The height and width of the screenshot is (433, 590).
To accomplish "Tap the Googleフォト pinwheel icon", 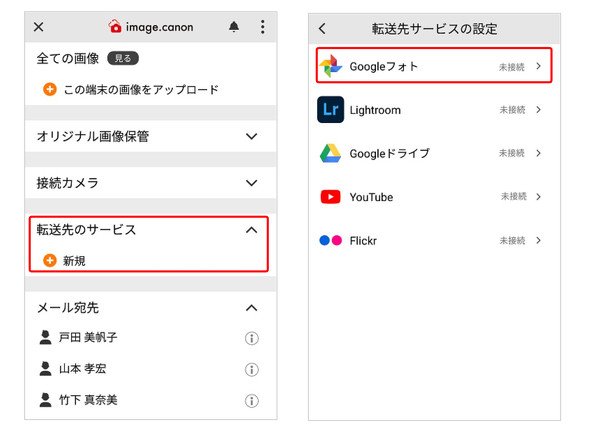I will pyautogui.click(x=330, y=66).
